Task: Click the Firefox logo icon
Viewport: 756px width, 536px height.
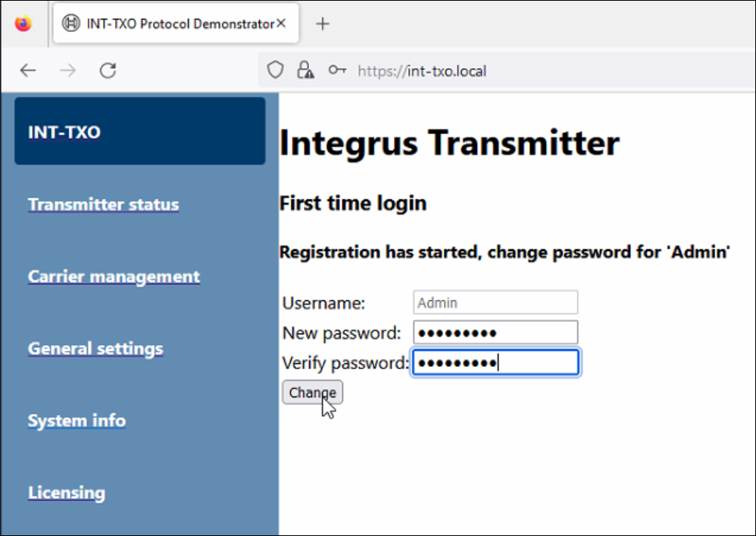Action: coord(23,24)
